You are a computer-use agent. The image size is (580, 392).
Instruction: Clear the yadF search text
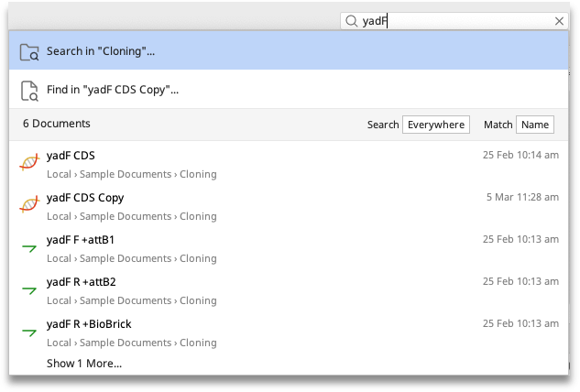point(559,21)
